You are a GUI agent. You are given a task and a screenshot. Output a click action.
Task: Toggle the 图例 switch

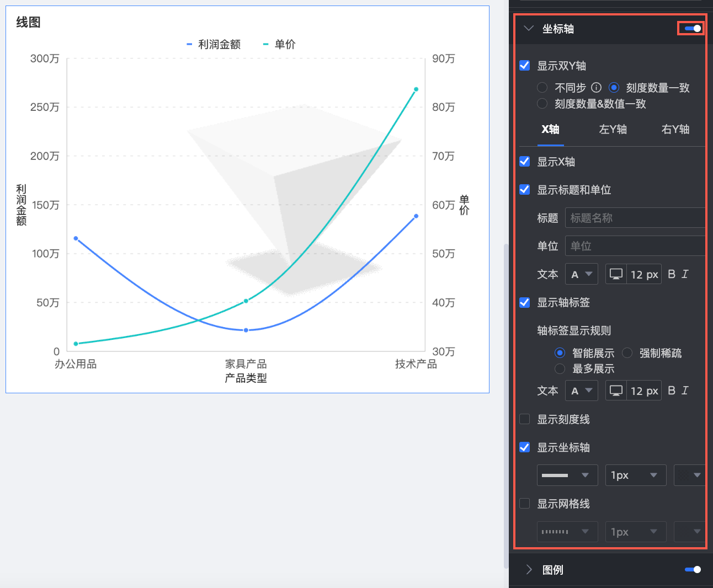[x=693, y=569]
